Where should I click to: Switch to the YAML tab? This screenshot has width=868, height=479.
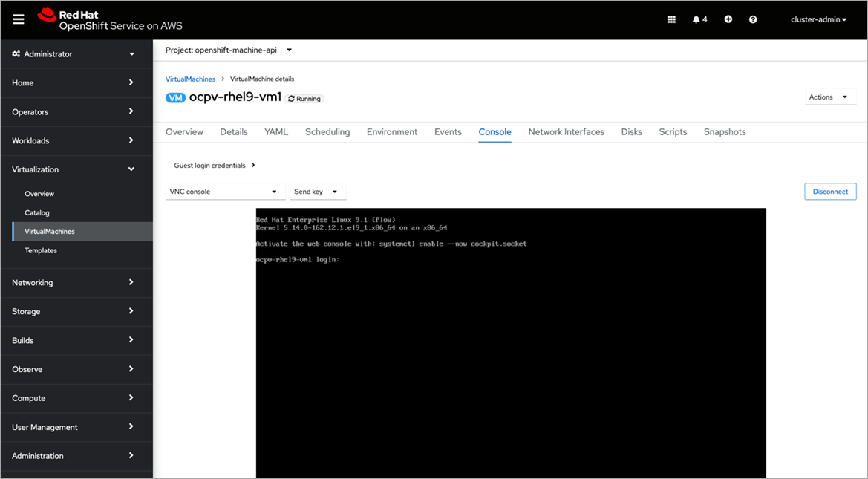[276, 131]
